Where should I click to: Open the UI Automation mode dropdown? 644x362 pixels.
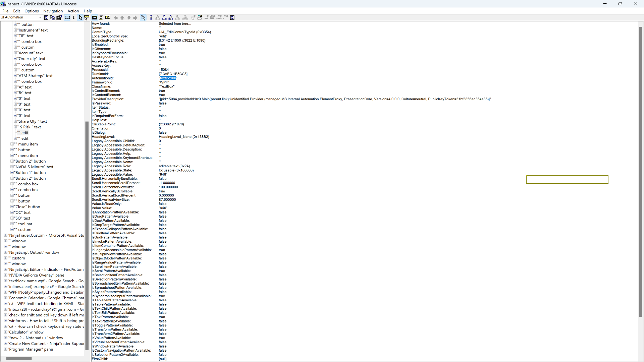coord(40,17)
